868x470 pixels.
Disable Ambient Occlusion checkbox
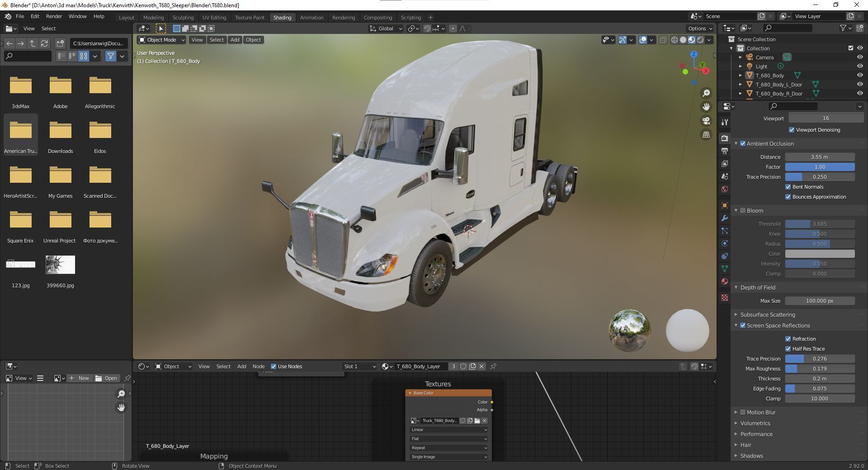click(x=743, y=143)
